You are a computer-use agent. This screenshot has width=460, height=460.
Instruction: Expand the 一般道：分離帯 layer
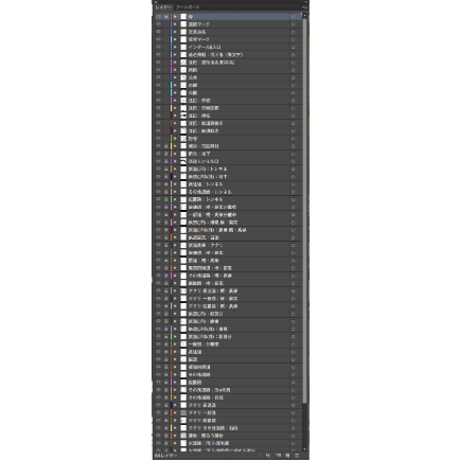[x=175, y=344]
